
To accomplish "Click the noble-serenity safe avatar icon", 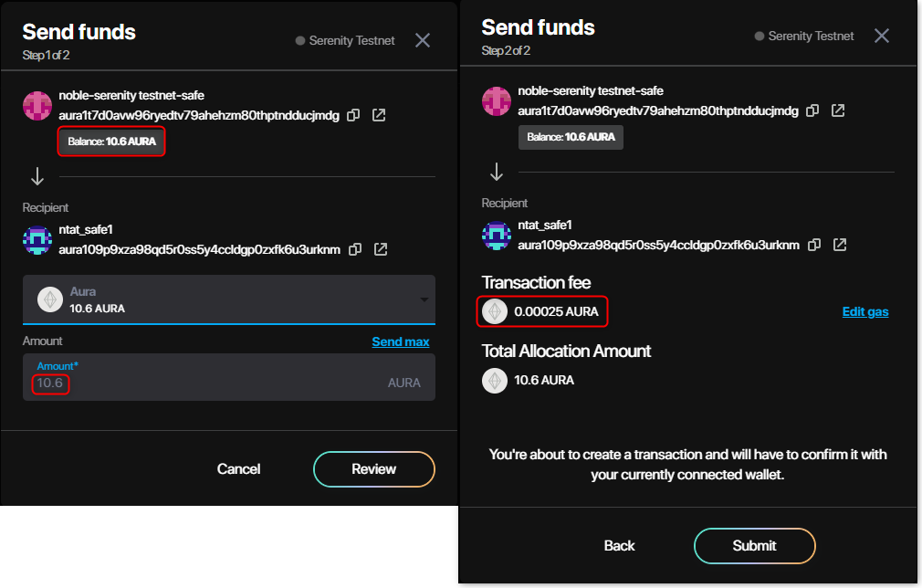I will point(37,105).
